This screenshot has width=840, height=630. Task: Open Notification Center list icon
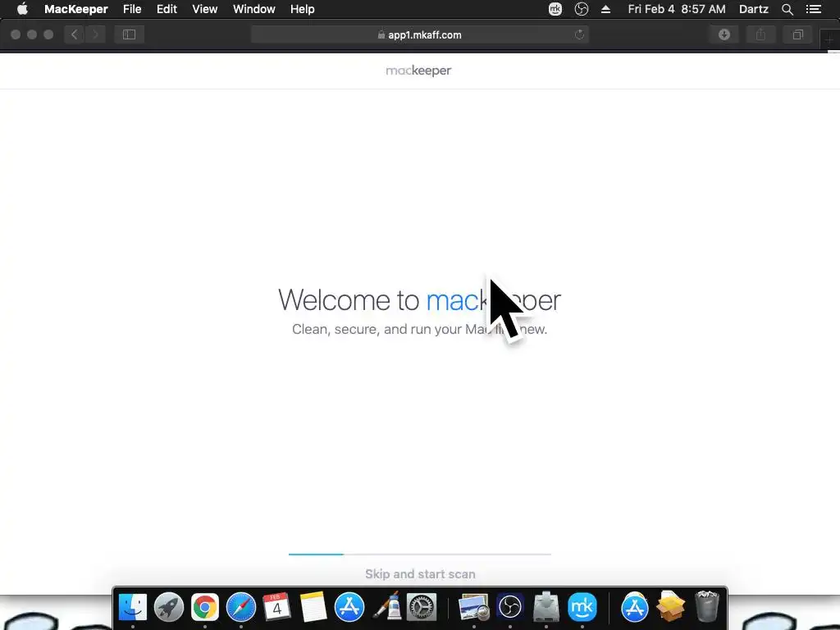[x=814, y=9]
